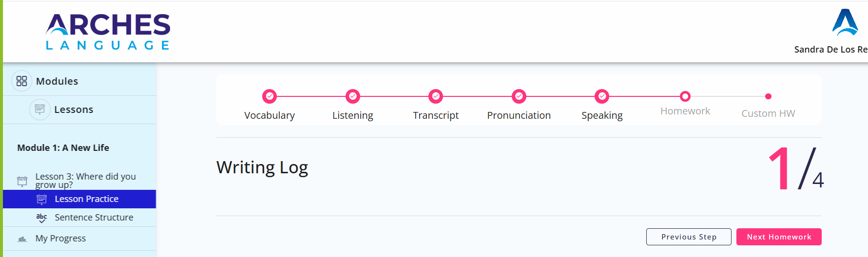Click the Previous Step button
868x257 pixels.
click(x=689, y=237)
